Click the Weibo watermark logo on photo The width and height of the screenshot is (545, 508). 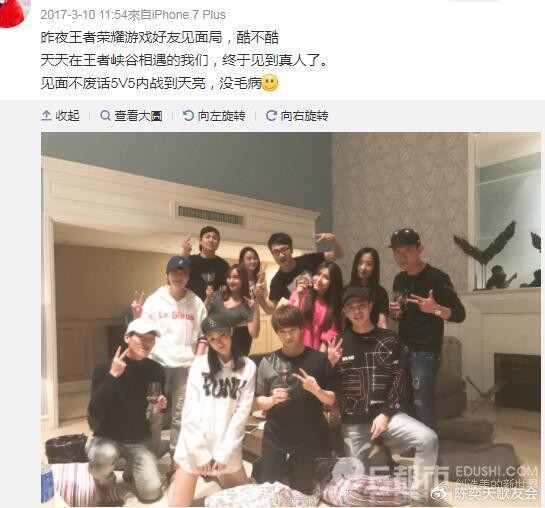tap(439, 493)
